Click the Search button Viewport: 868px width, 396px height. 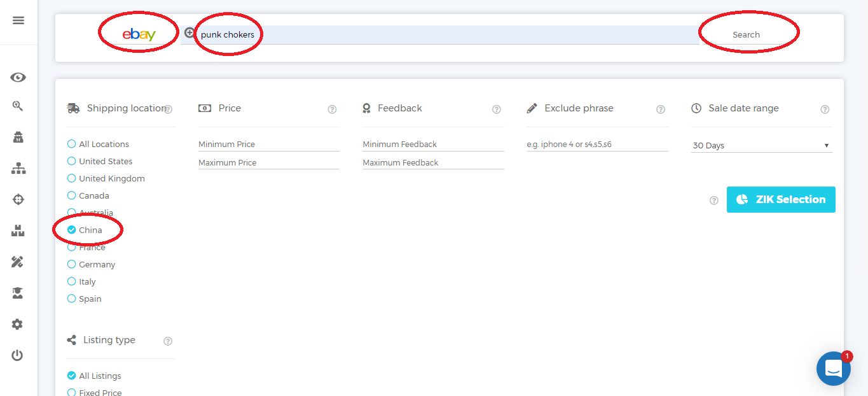[x=746, y=35]
